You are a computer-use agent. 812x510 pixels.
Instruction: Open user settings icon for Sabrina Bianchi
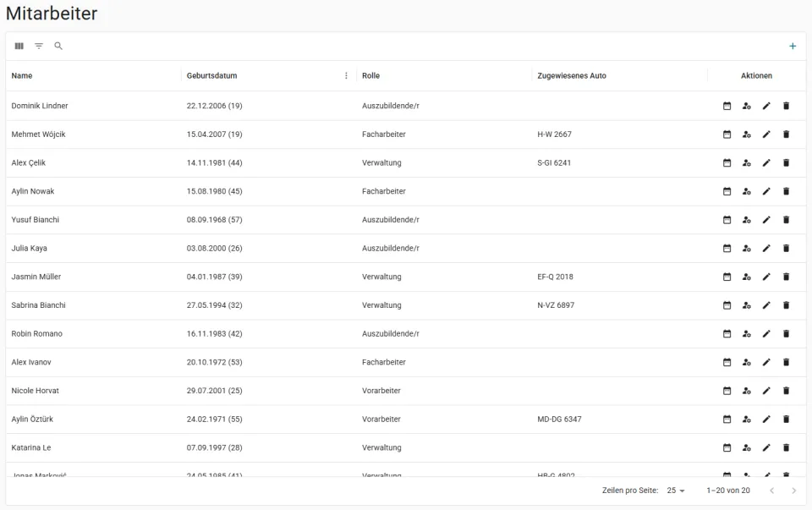[x=747, y=305]
